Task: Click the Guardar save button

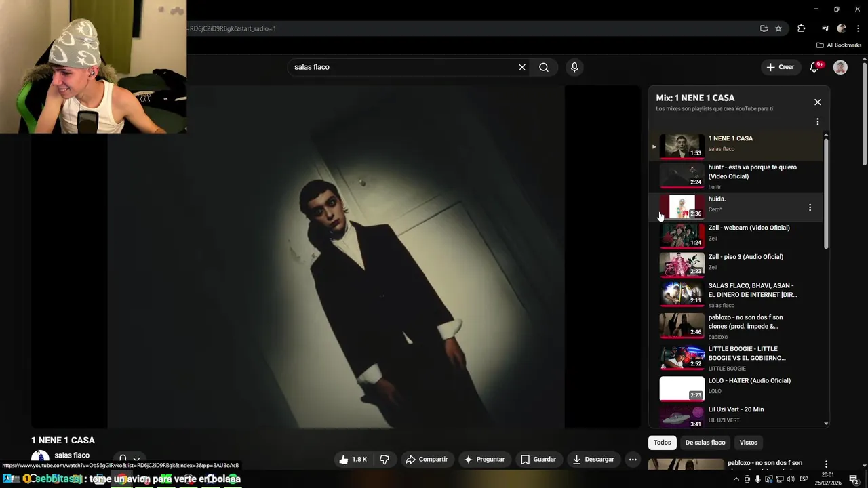Action: click(x=538, y=459)
